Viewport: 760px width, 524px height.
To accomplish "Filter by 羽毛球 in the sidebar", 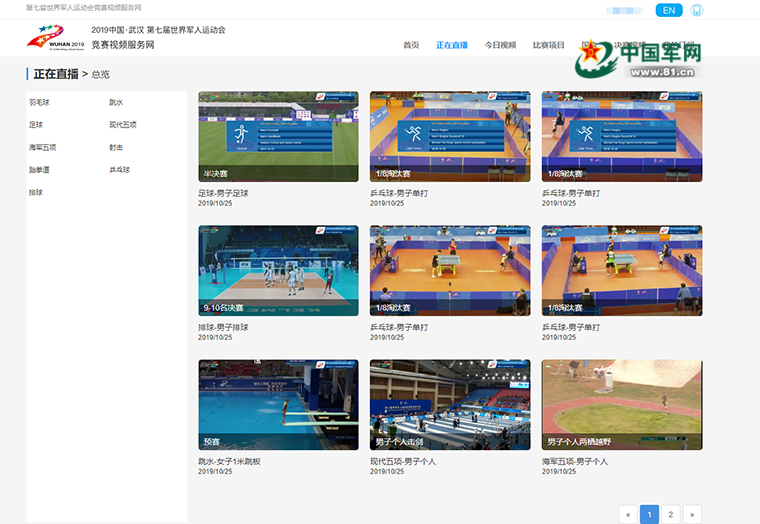I will pyautogui.click(x=39, y=103).
